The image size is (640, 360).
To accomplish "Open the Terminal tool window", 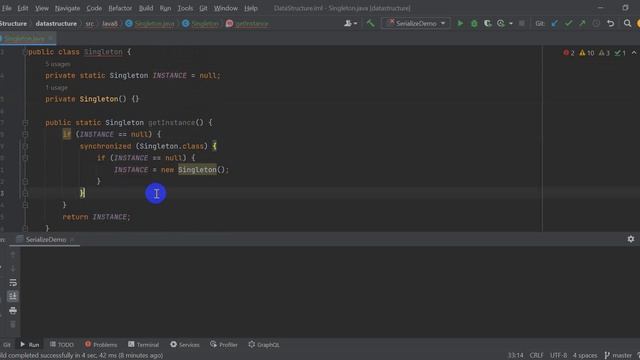I will (x=143, y=345).
